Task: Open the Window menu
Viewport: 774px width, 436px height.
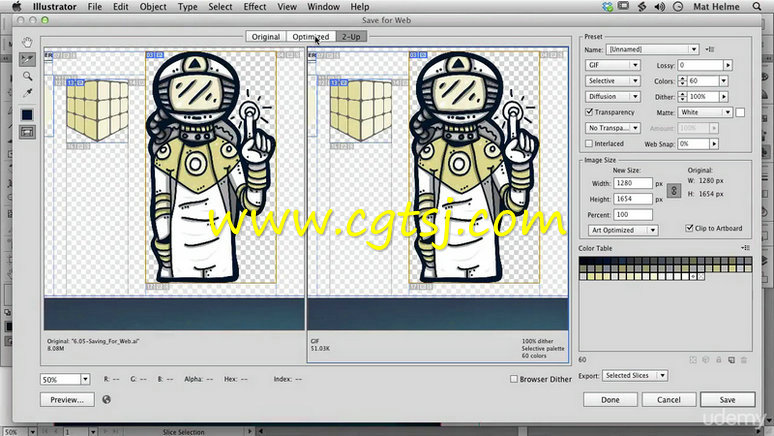Action: click(x=323, y=6)
